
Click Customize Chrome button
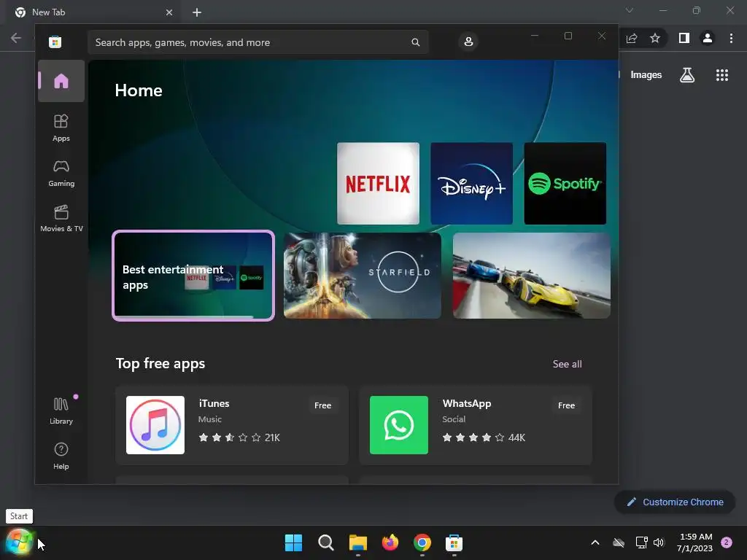[x=675, y=502]
